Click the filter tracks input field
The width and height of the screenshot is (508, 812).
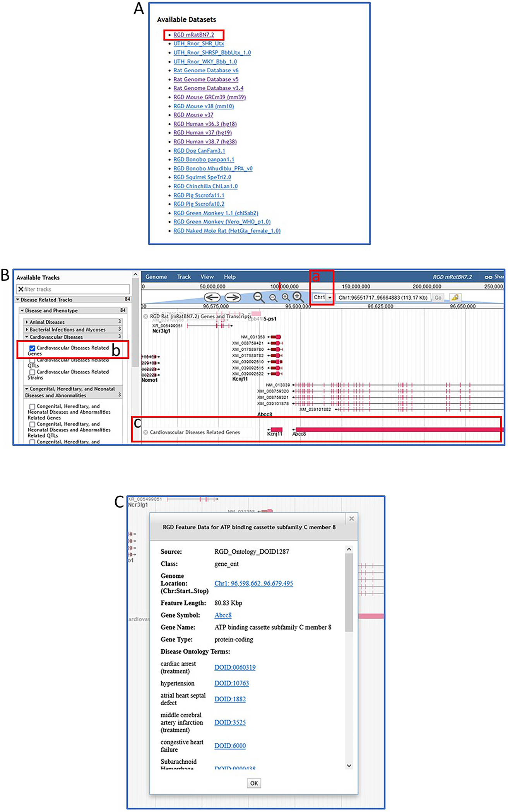tap(73, 289)
